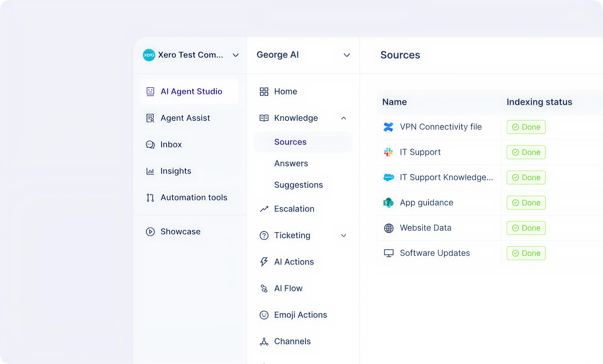Click the Done status badge for VPN Connectivity file

pyautogui.click(x=526, y=127)
